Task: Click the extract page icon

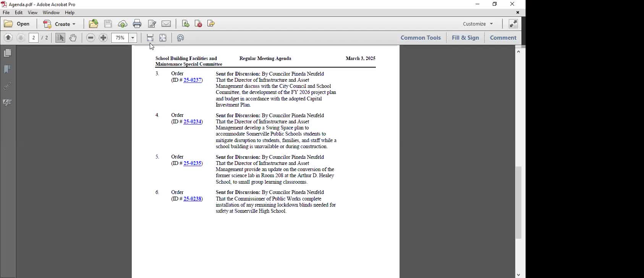Action: [211, 24]
